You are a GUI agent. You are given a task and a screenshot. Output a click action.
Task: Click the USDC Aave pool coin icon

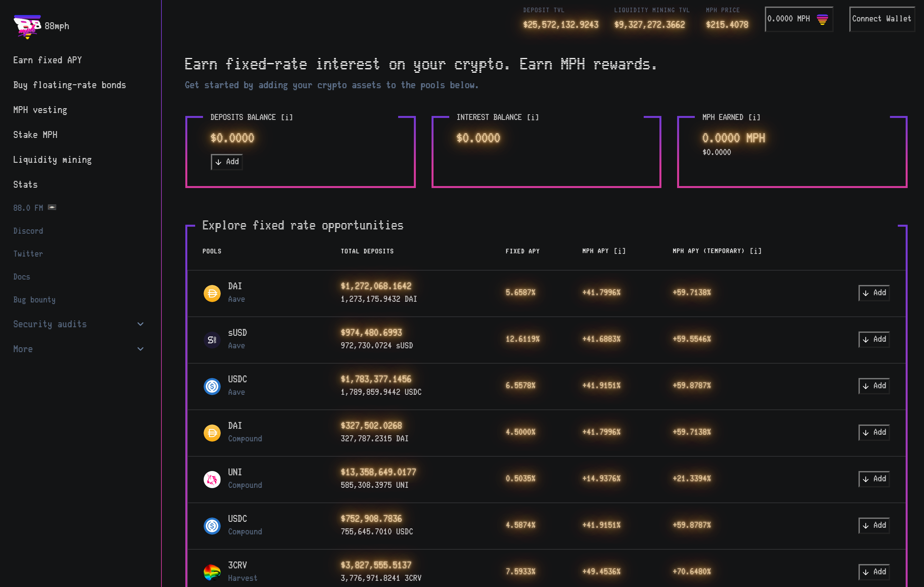[x=212, y=386]
